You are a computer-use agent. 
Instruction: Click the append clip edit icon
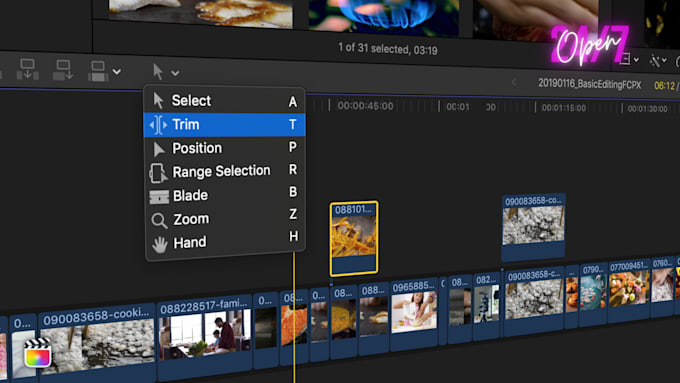pyautogui.click(x=98, y=71)
